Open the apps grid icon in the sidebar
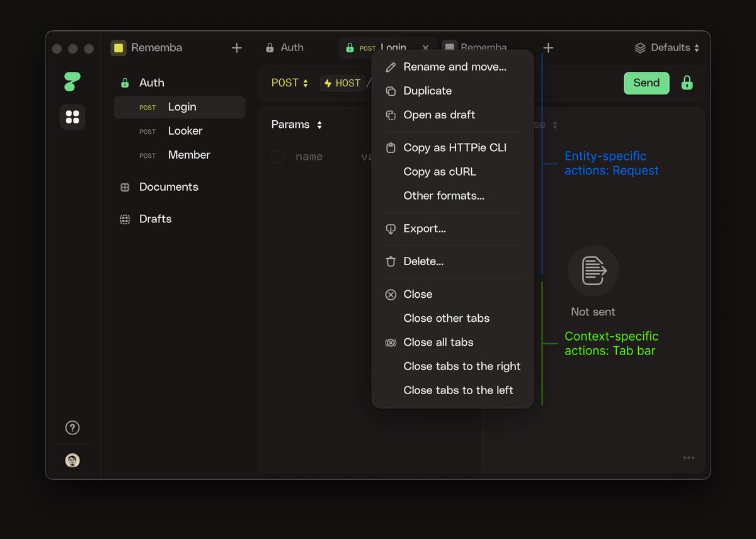756x539 pixels. (x=72, y=116)
